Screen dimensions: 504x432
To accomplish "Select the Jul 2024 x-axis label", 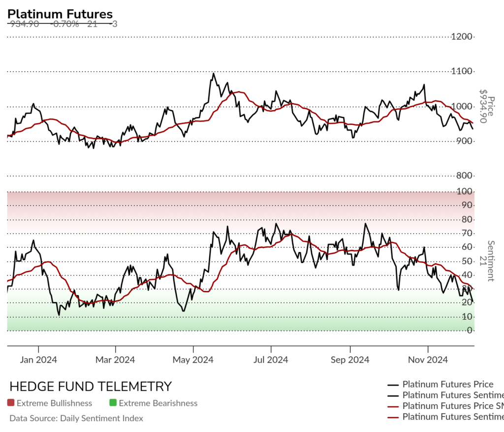I will (271, 360).
